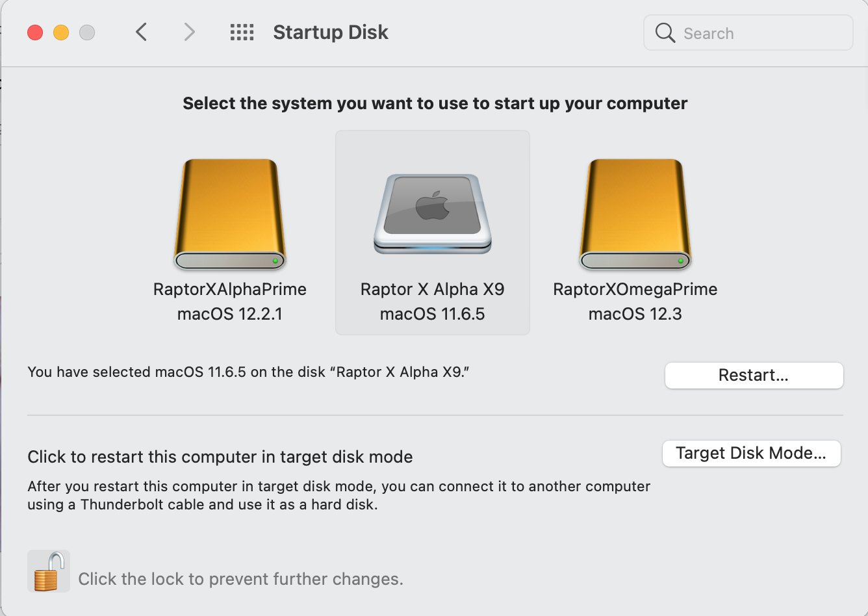Go forward with the right chevron
This screenshot has width=868, height=616.
(x=189, y=32)
